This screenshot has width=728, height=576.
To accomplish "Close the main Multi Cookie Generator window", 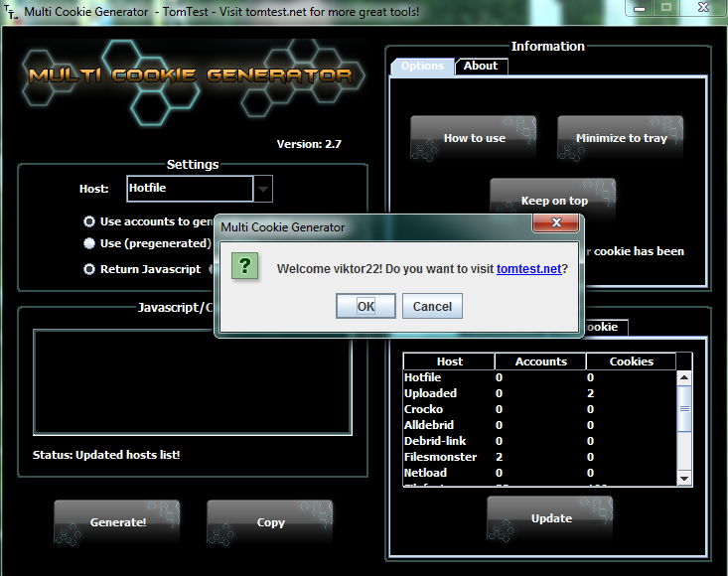I will [x=704, y=8].
